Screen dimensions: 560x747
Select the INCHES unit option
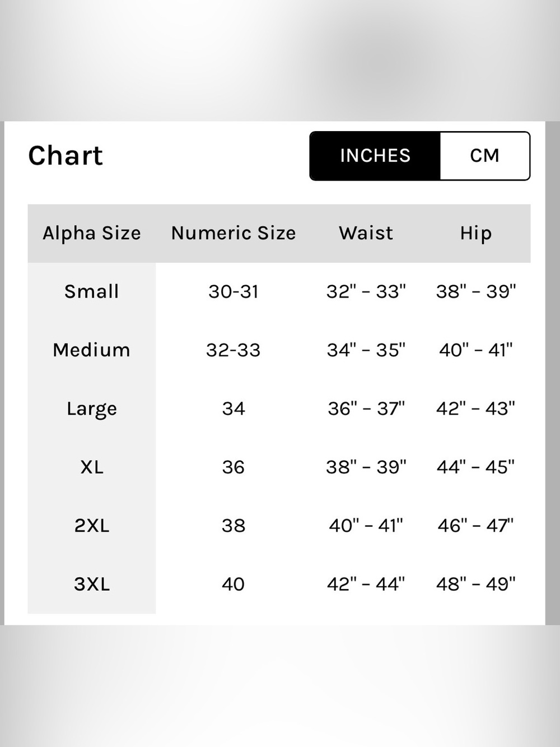tap(375, 156)
